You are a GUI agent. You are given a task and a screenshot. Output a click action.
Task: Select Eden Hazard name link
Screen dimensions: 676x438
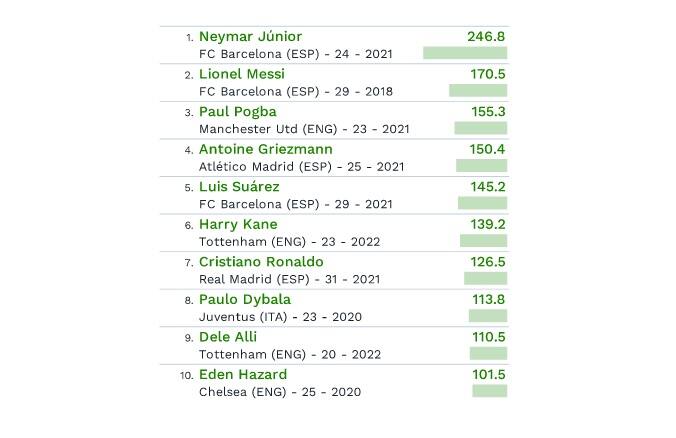click(243, 374)
